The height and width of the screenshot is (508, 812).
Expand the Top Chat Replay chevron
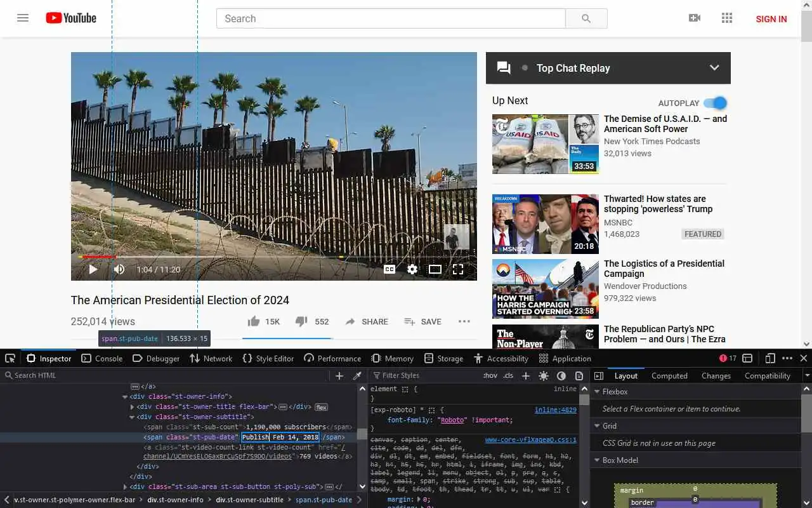pos(714,68)
